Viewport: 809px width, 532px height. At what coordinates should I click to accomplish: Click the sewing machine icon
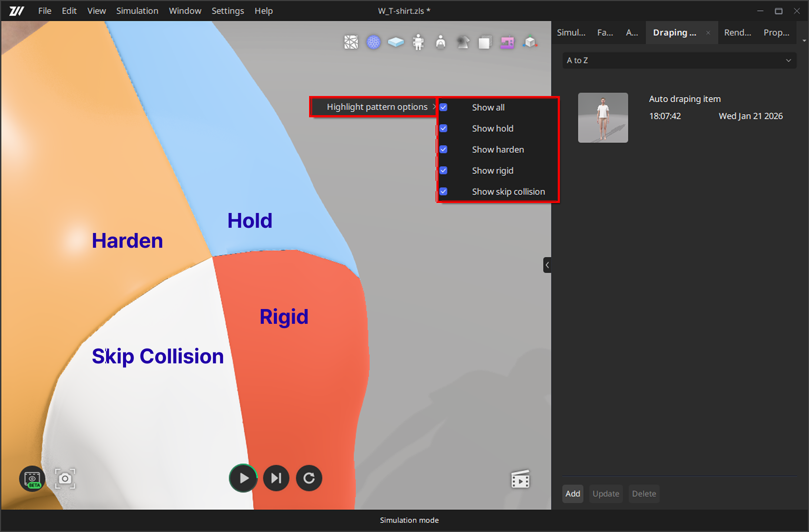507,42
